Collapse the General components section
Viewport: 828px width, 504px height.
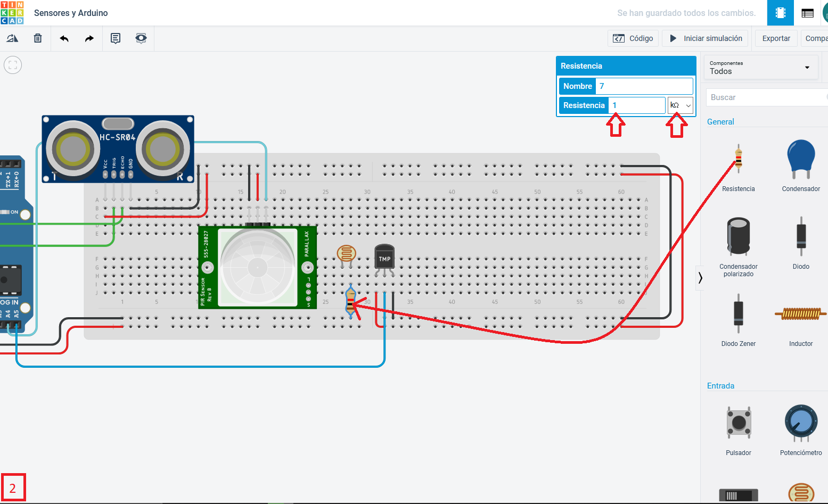pos(720,121)
